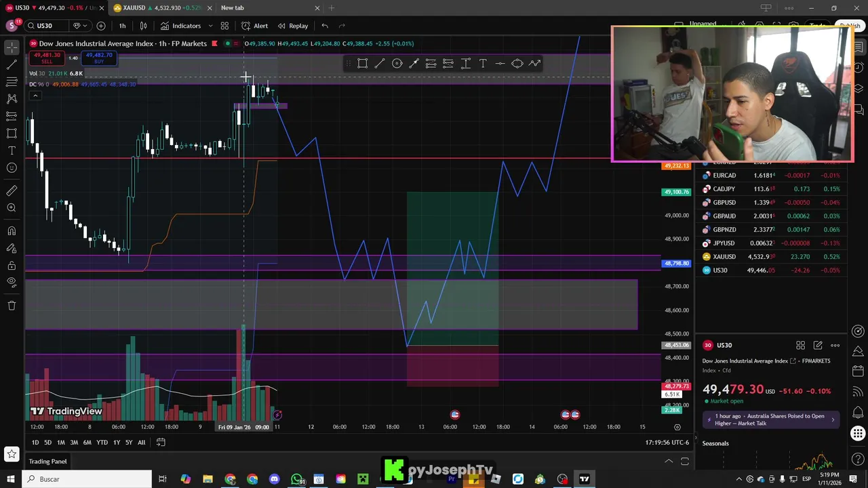The image size is (868, 488).
Task: Click the rectangle tool in floating toolbar
Action: pos(362,64)
